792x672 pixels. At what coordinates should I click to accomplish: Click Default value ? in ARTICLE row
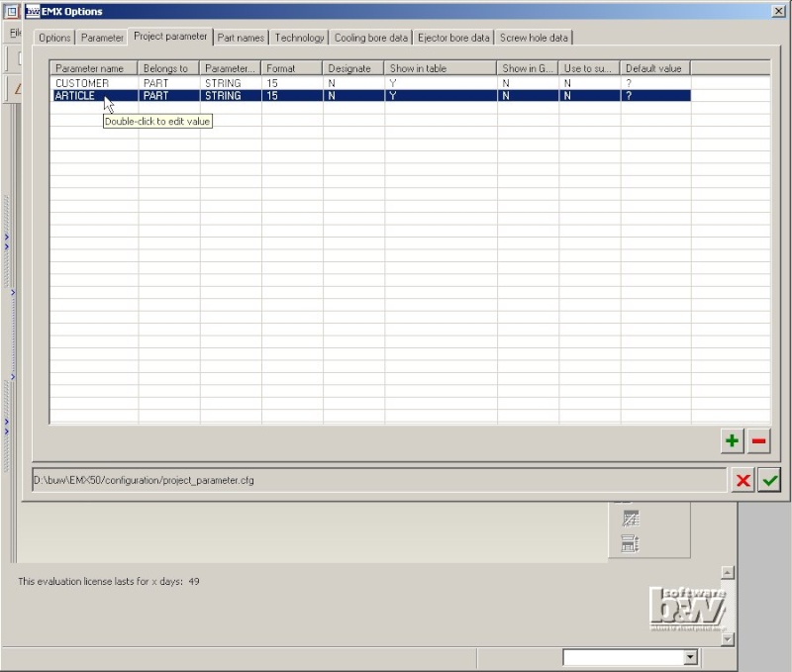coord(629,95)
